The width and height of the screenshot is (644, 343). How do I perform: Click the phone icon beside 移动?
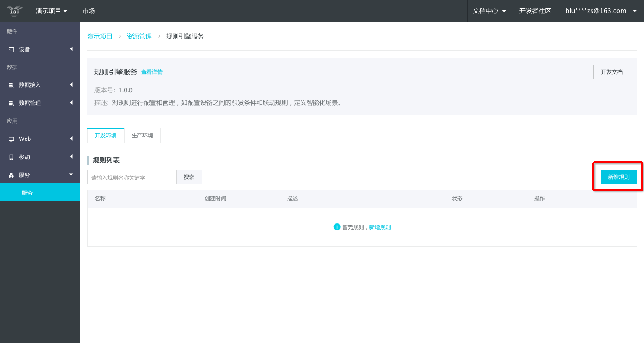point(11,157)
